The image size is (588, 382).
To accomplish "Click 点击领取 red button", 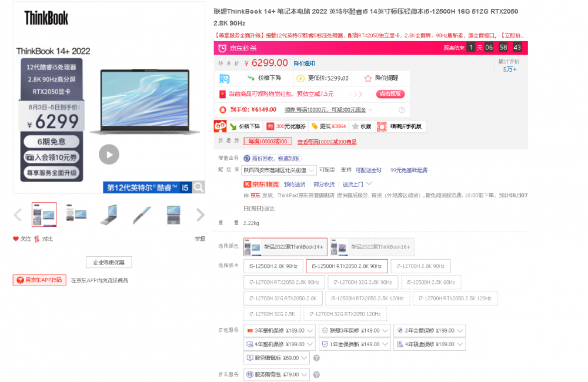I will click(x=390, y=93).
